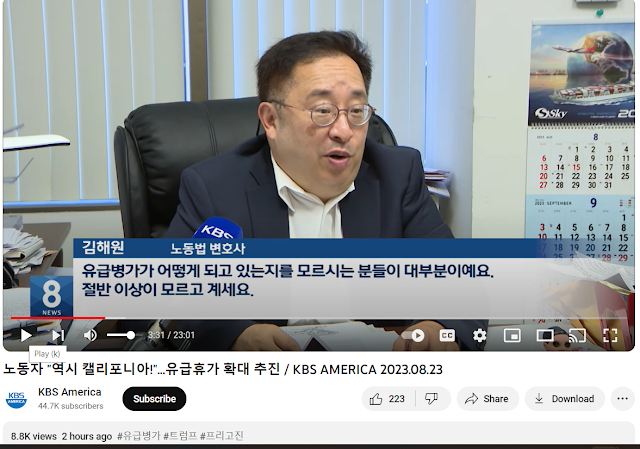Dislike the video with thumbs down
The image size is (640, 449).
click(432, 399)
